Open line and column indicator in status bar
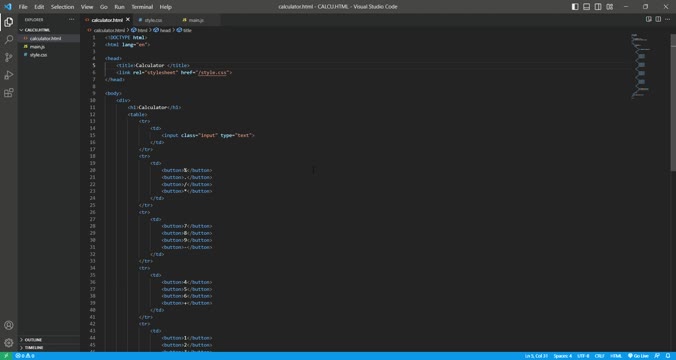676x360 pixels. 536,356
